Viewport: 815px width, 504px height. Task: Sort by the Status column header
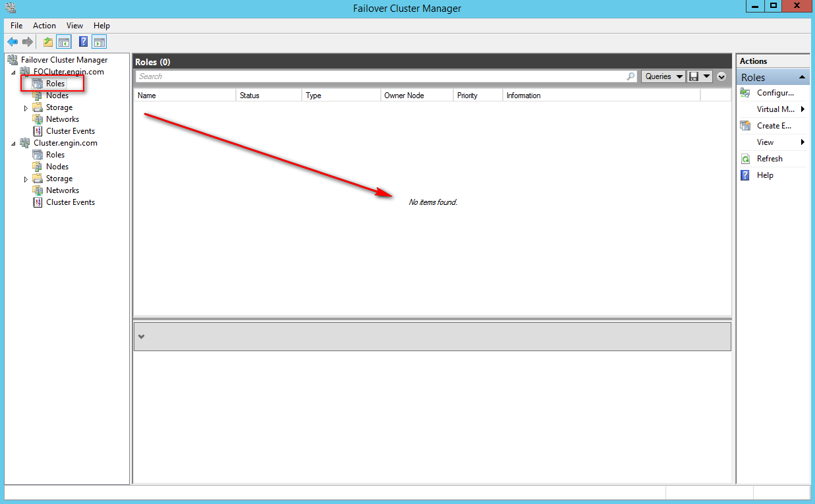point(269,96)
